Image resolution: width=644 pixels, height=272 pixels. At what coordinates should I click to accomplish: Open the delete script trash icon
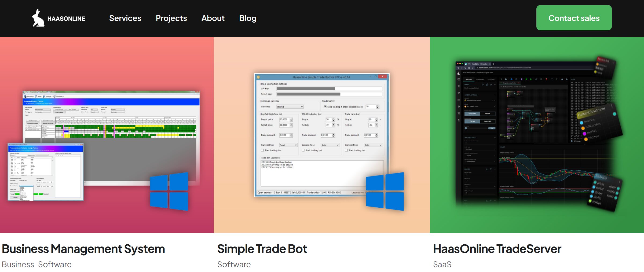pyautogui.click(x=546, y=79)
